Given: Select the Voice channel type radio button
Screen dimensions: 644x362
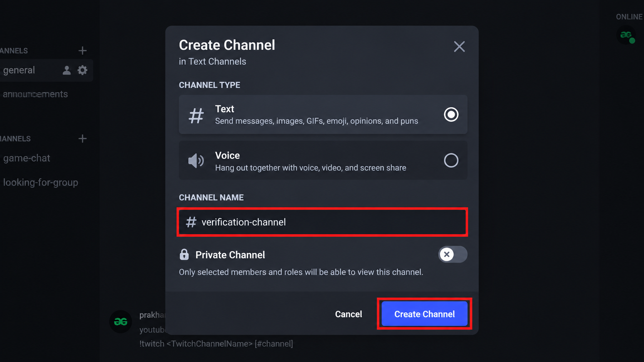Looking at the screenshot, I should [451, 160].
